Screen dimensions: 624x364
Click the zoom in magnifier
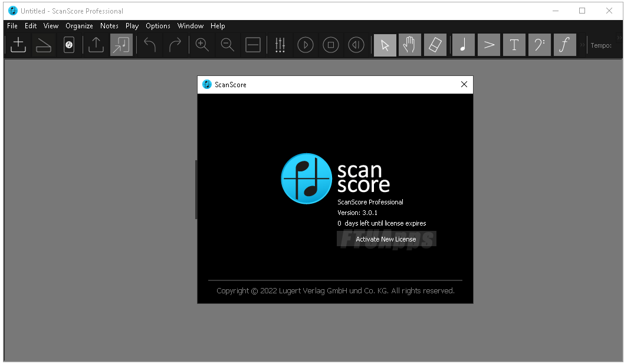(202, 45)
